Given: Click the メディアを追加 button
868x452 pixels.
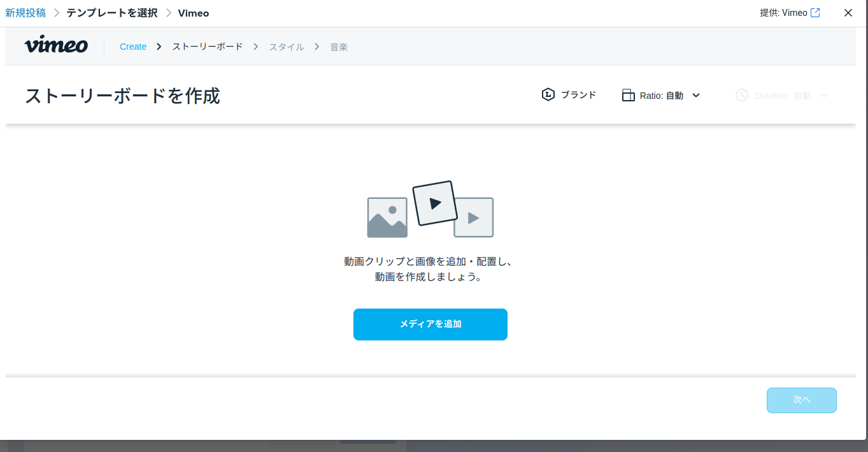Looking at the screenshot, I should click(x=430, y=324).
